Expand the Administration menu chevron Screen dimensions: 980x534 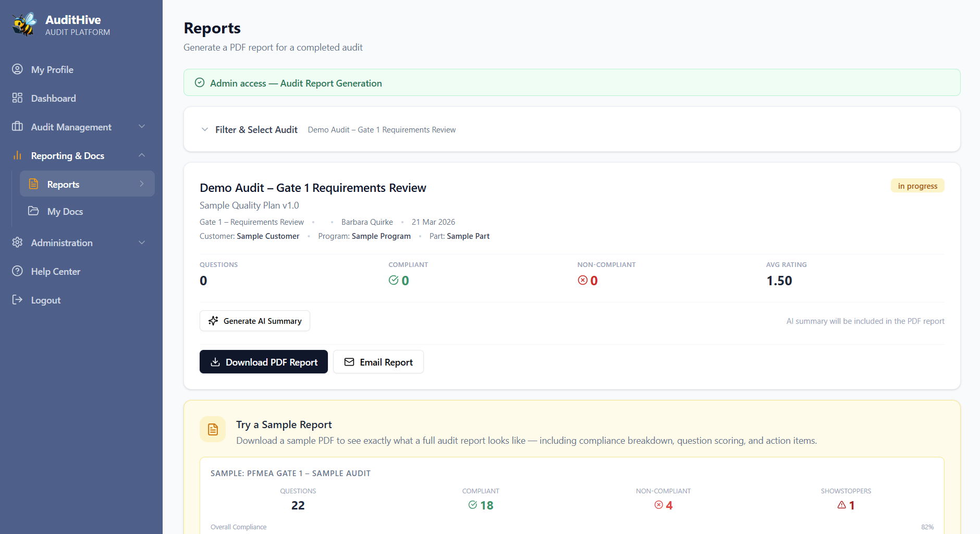tap(142, 242)
